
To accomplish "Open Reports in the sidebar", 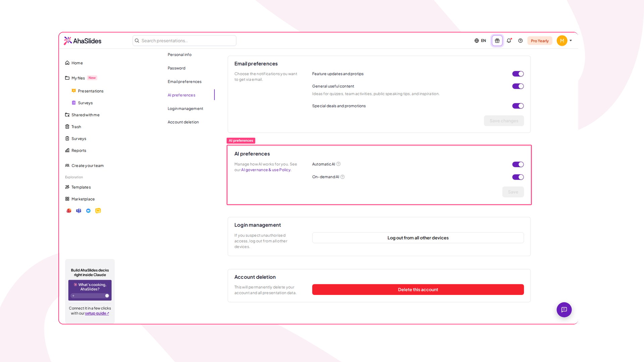I will [75, 150].
